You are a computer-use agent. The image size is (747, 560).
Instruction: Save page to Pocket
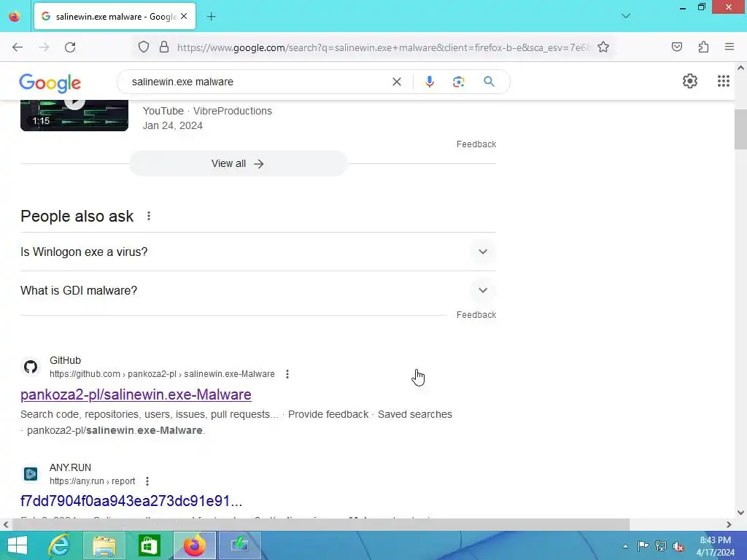[676, 47]
